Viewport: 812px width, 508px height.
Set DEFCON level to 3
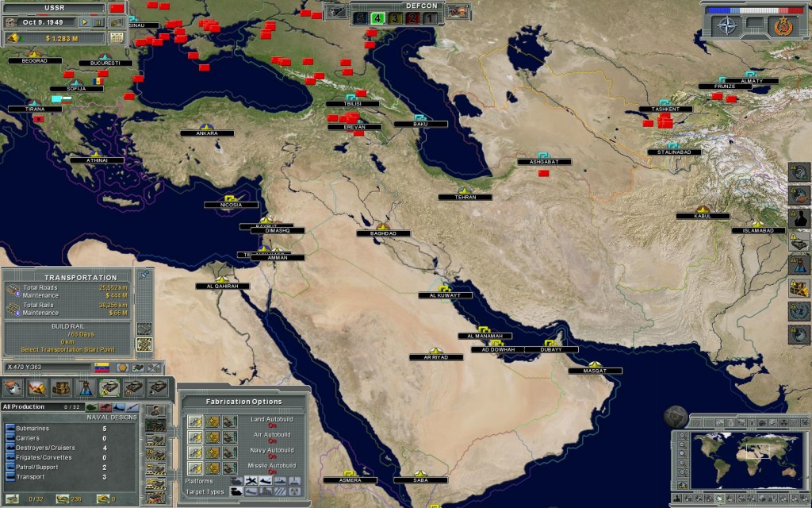tap(395, 19)
